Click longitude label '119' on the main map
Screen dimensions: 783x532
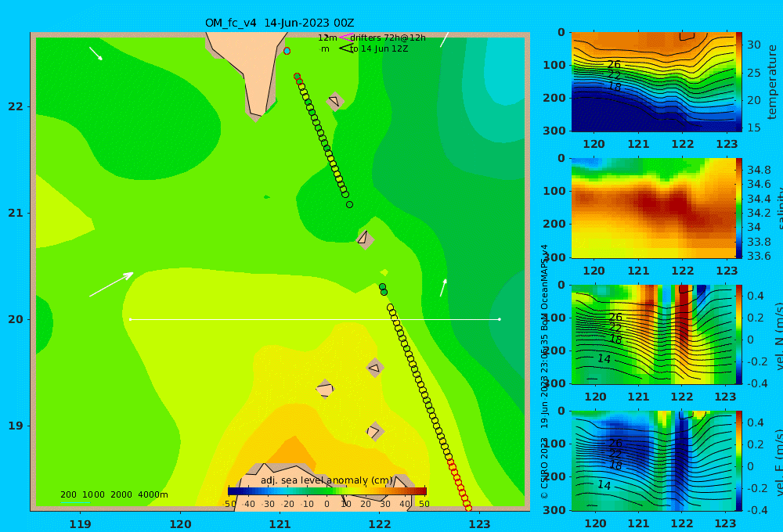tap(80, 524)
